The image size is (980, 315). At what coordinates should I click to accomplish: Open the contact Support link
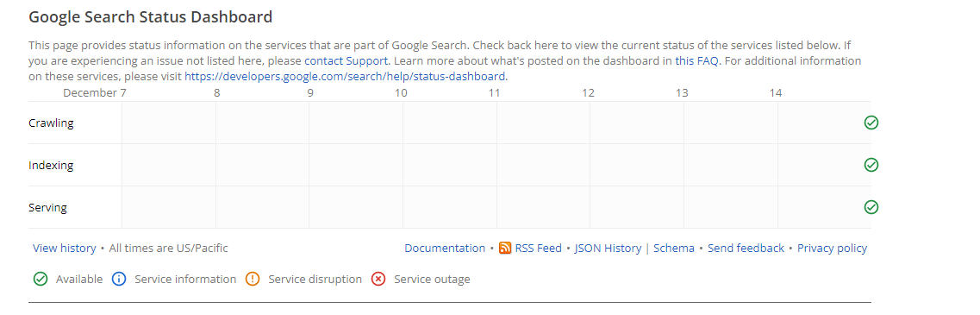click(x=346, y=61)
